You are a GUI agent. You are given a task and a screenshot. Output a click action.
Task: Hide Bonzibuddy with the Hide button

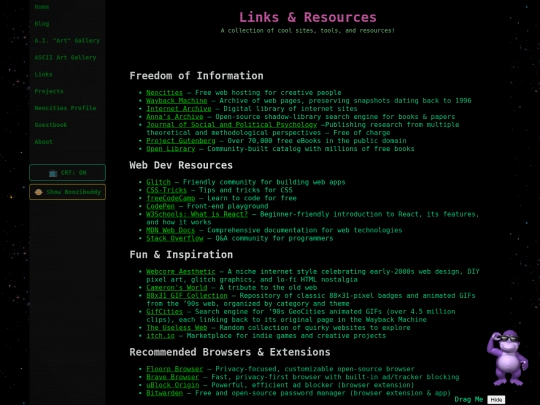coord(496,399)
